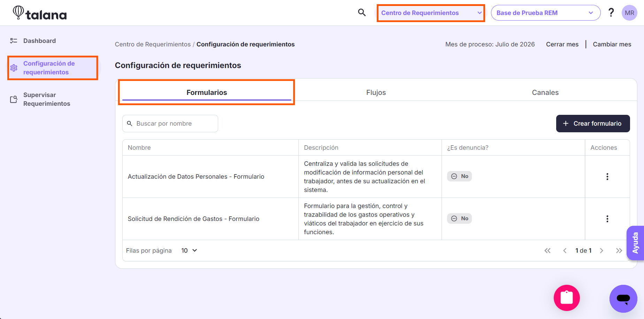Open Dashboard in the sidebar

[39, 41]
